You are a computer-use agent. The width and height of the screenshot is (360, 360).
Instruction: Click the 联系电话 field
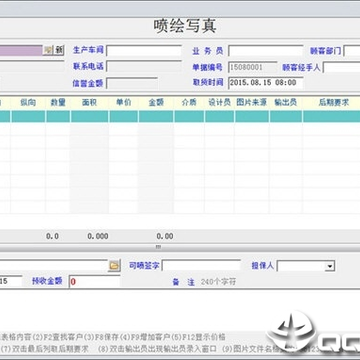click(144, 66)
